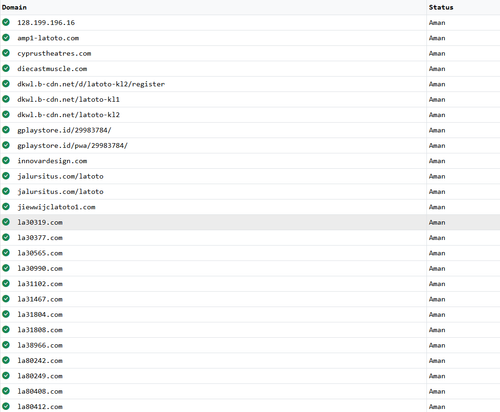Select the domain text 128.199.196.16
This screenshot has width=500, height=412.
[46, 23]
